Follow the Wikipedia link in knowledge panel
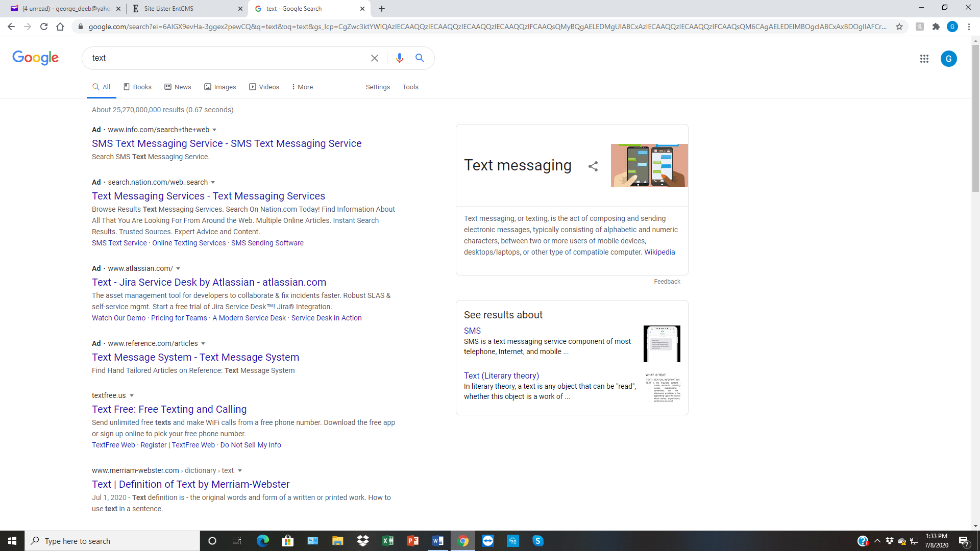The width and height of the screenshot is (980, 551). pyautogui.click(x=659, y=252)
